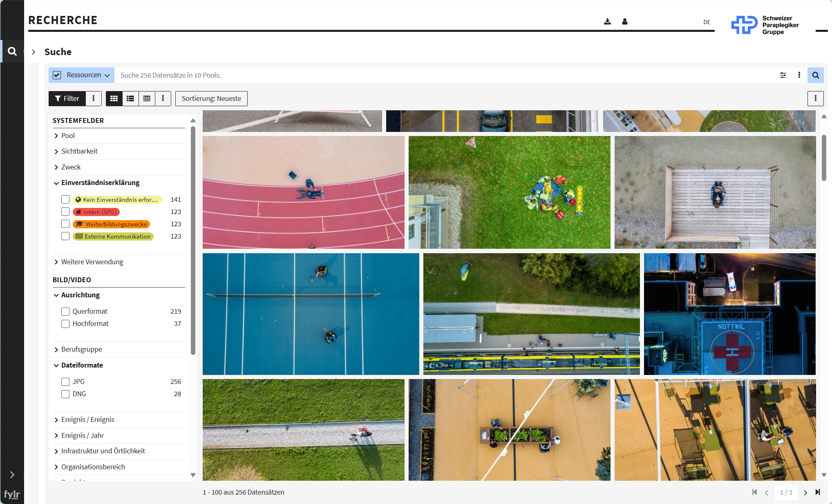Open the view options three-dot menu
Viewport: 832px width, 504px height.
pos(163,98)
